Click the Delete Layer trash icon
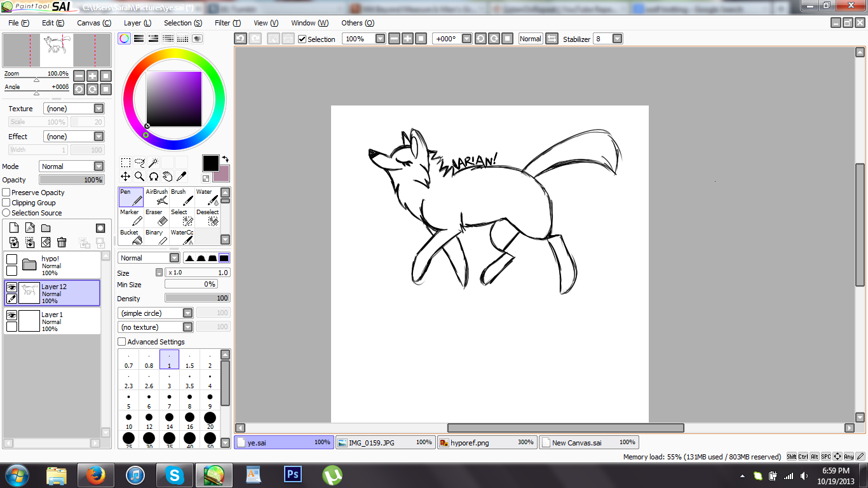This screenshot has width=868, height=488. [x=62, y=242]
